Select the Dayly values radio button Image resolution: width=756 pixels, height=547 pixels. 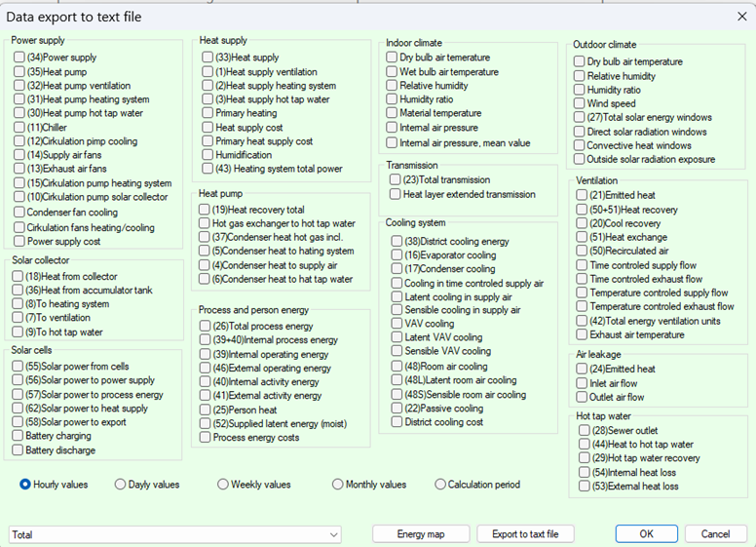click(x=121, y=485)
